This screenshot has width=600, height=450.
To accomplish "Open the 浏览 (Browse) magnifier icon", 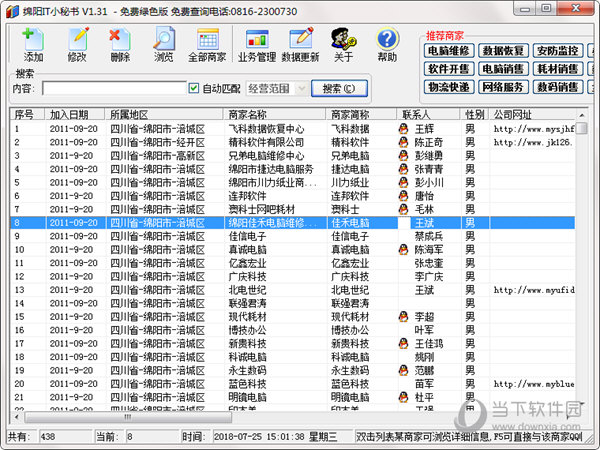I will click(163, 45).
